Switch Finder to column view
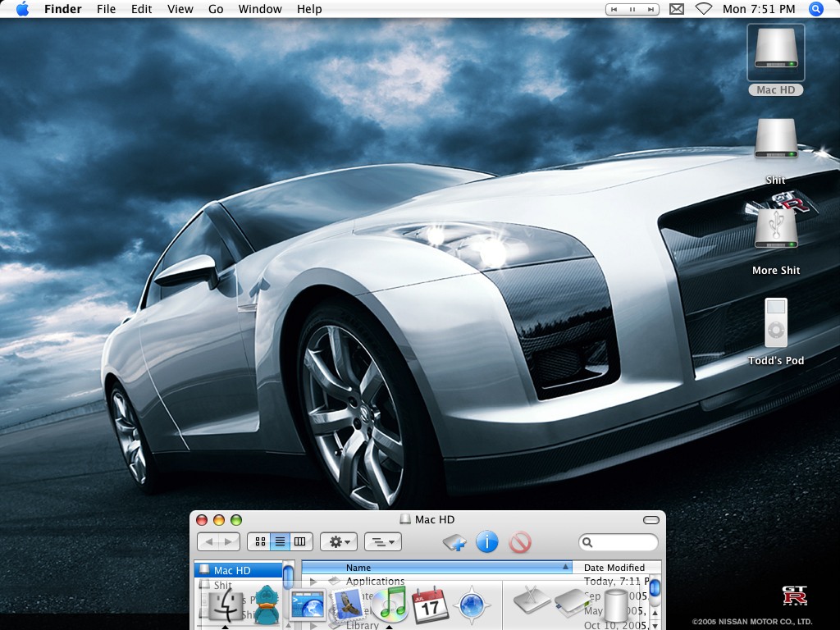 coord(300,541)
